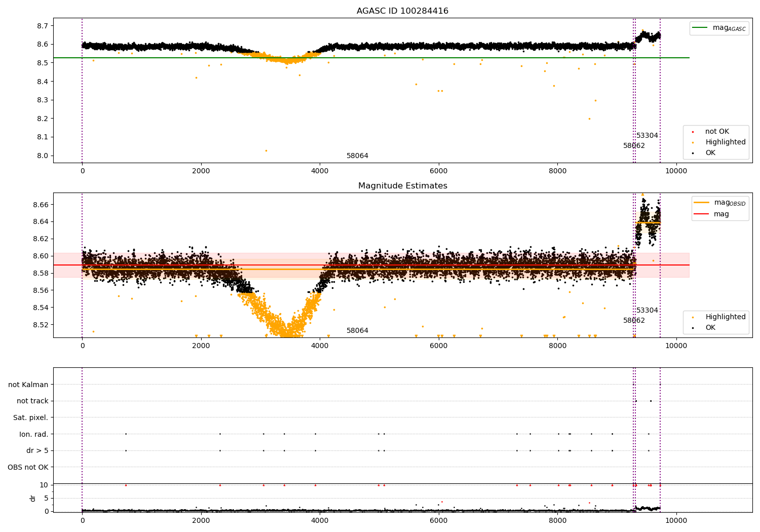Click the 8.62 y-axis tick label

click(40, 239)
